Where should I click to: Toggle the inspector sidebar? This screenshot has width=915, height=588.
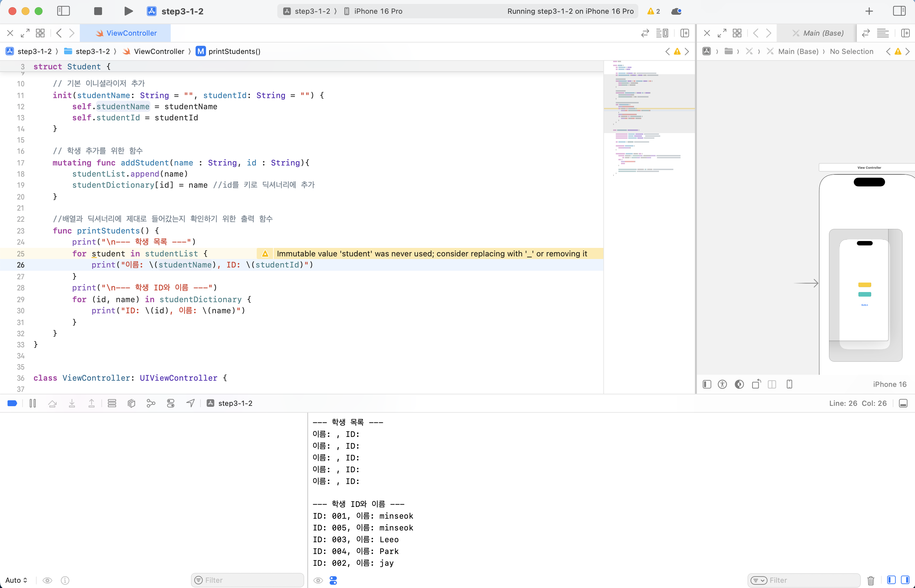[x=899, y=11]
